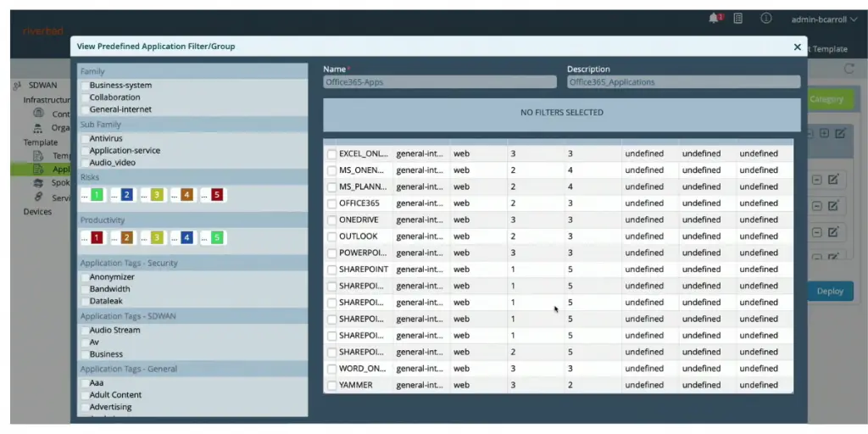
Task: Check the Business SDWAN tag checkbox
Action: click(84, 354)
